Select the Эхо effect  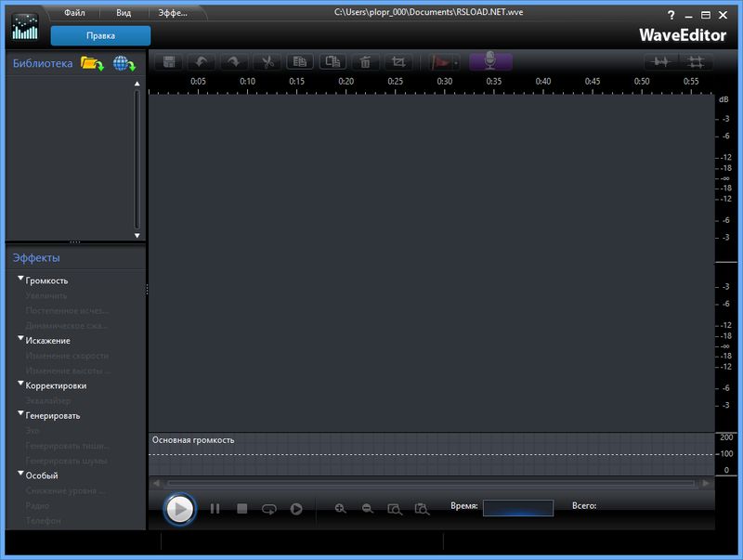[33, 431]
